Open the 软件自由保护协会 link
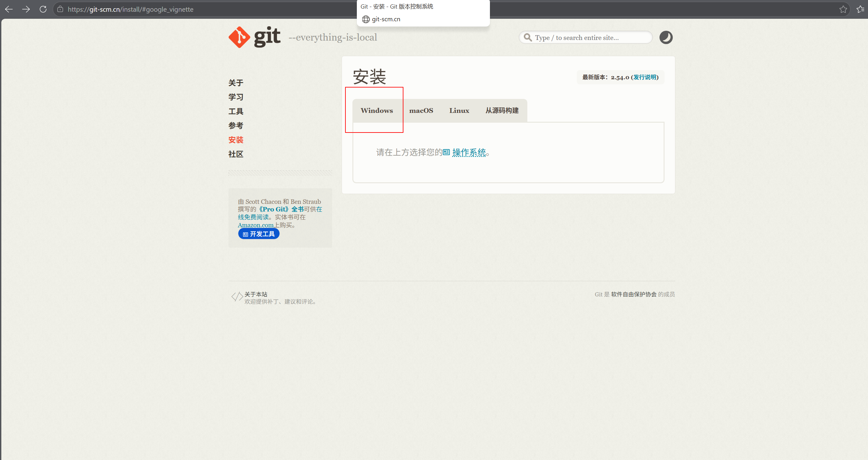This screenshot has height=460, width=868. click(634, 294)
